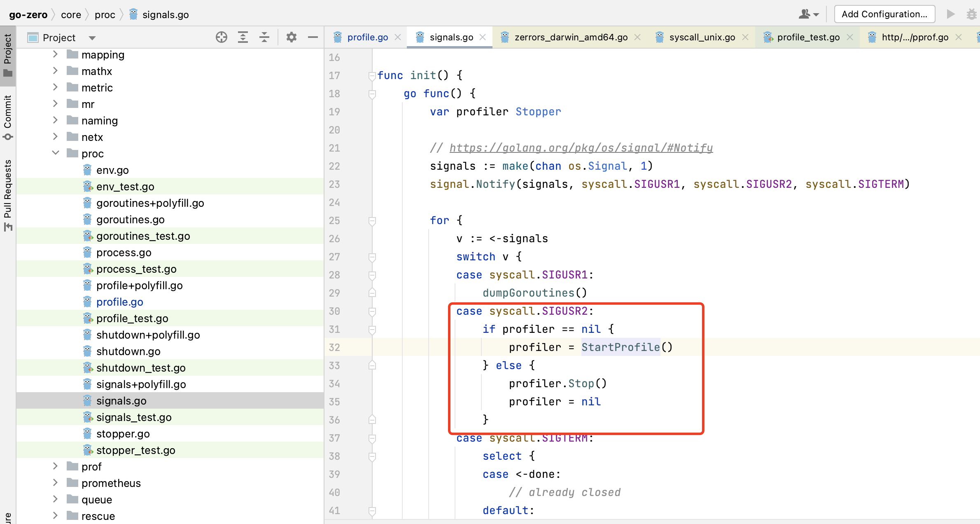Click the fold marker on line 38
The width and height of the screenshot is (980, 524).
pos(372,456)
